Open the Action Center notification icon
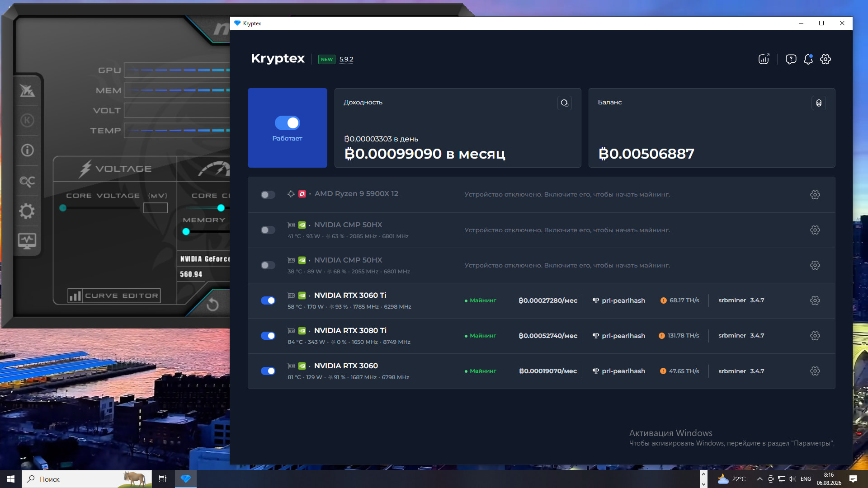The height and width of the screenshot is (488, 868). pyautogui.click(x=853, y=479)
